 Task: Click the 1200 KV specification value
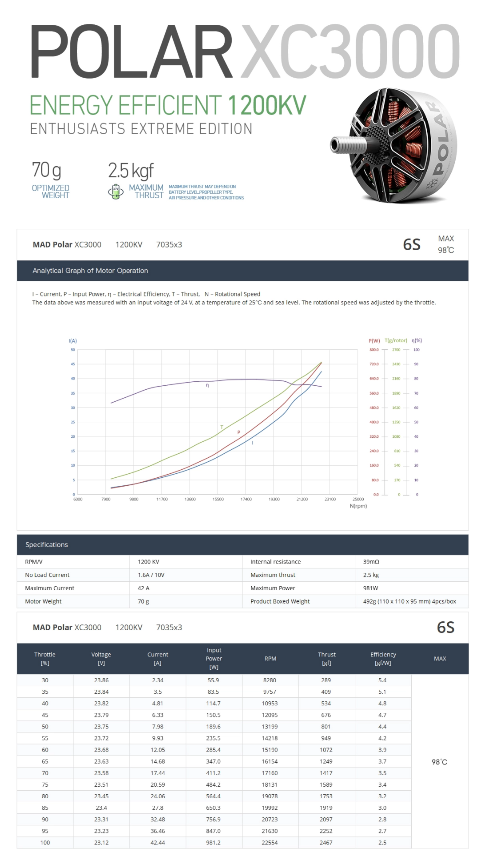148,562
